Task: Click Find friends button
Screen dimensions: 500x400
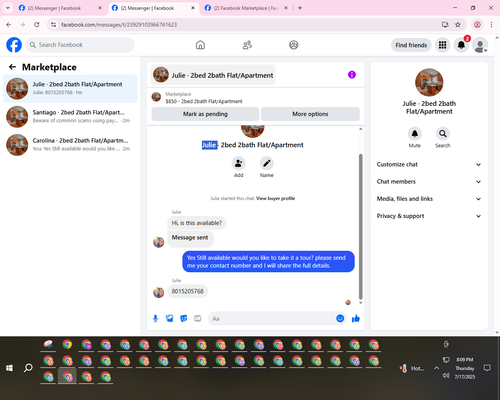Action: coord(411,45)
